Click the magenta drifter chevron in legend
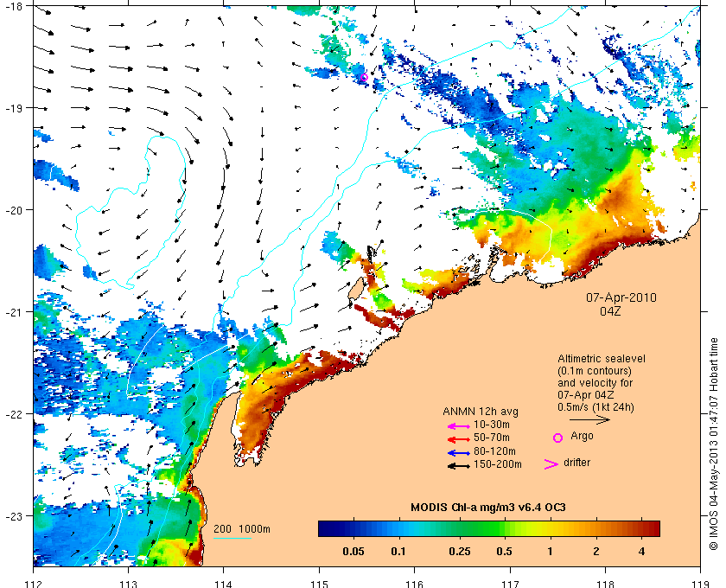Viewport: 726px width, 588px height. tap(551, 464)
